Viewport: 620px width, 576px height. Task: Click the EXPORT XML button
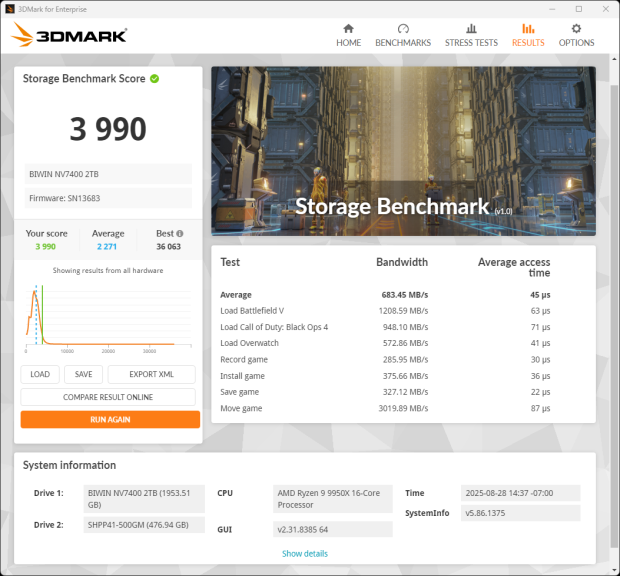pyautogui.click(x=151, y=375)
